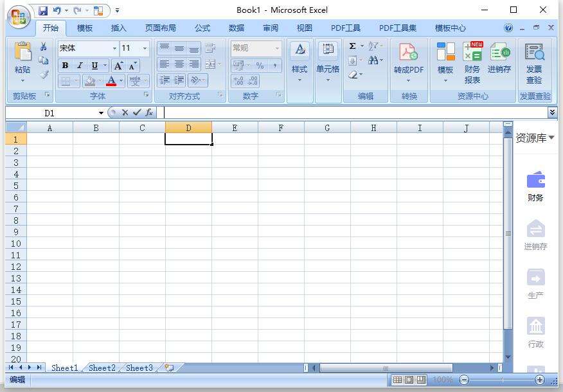Save the workbook using the floppy icon

pyautogui.click(x=43, y=10)
